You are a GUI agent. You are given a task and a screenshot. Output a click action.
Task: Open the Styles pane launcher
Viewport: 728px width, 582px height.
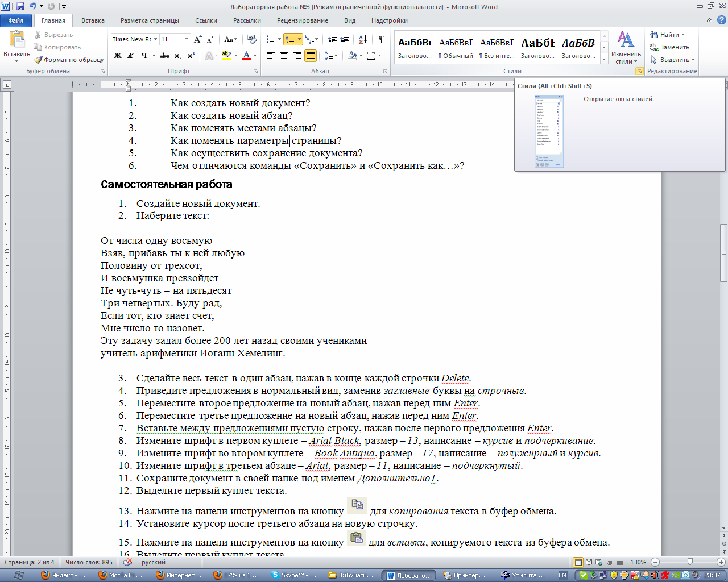(x=639, y=72)
